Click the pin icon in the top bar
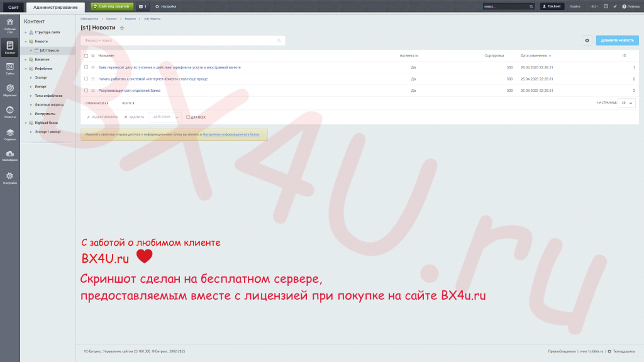The height and width of the screenshot is (362, 644). (615, 6)
